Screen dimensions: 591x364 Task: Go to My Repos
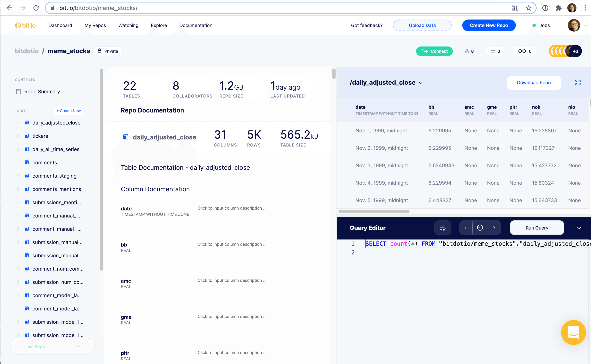95,25
